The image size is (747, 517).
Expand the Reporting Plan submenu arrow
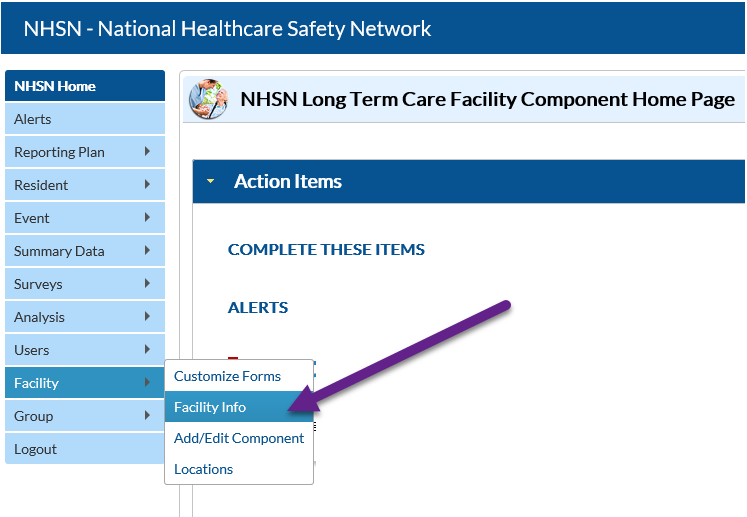coord(147,152)
